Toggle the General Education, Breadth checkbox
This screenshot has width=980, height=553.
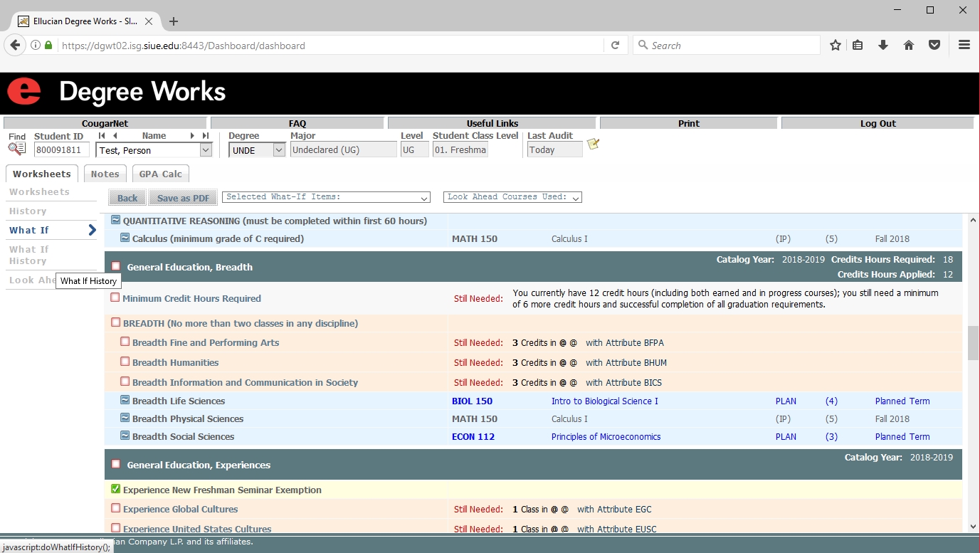click(x=116, y=266)
